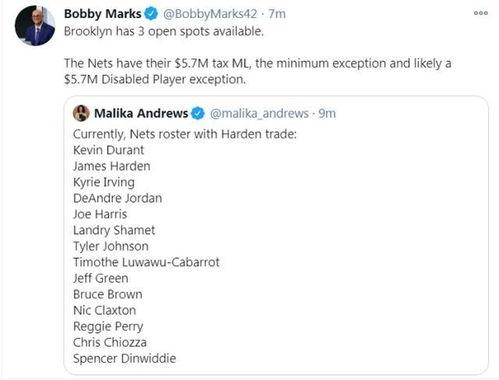This screenshot has height=380, width=499.
Task: Click 'Timothe Luwawu-Cabarrot' in the roster list
Action: click(146, 262)
